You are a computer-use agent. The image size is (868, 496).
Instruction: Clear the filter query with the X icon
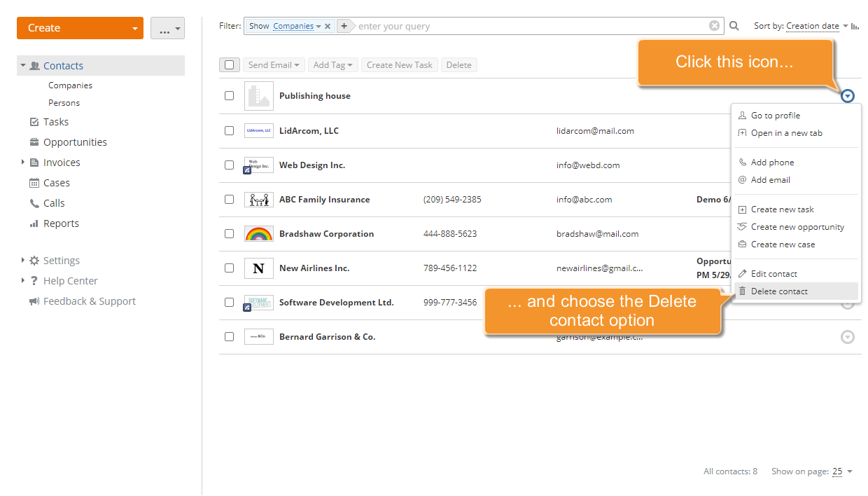714,26
